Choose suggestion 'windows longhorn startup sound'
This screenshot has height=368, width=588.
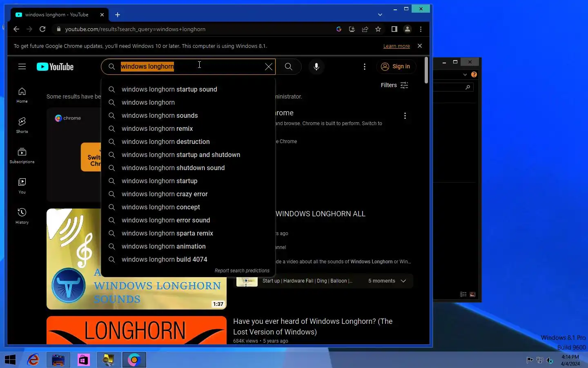click(x=188, y=89)
